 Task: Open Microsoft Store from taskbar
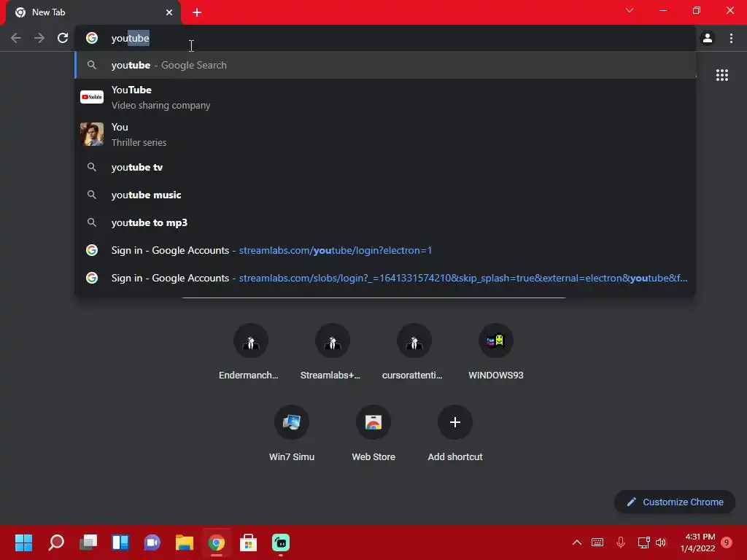(248, 542)
